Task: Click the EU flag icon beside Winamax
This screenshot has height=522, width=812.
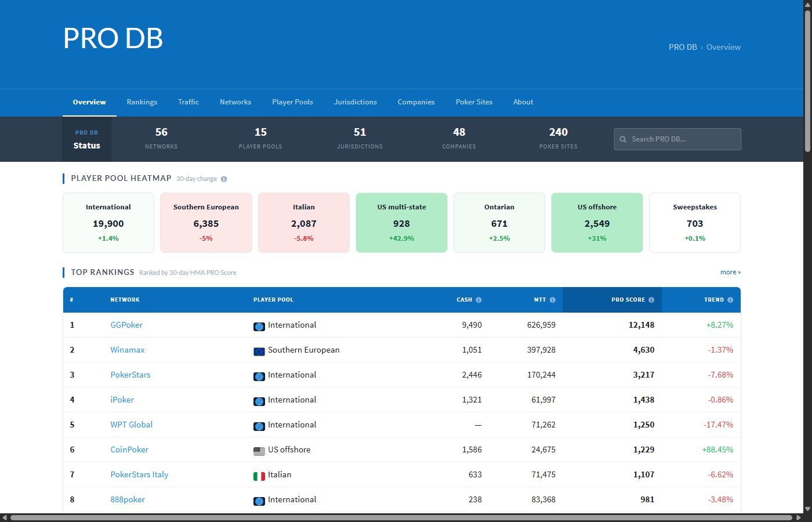Action: point(259,351)
